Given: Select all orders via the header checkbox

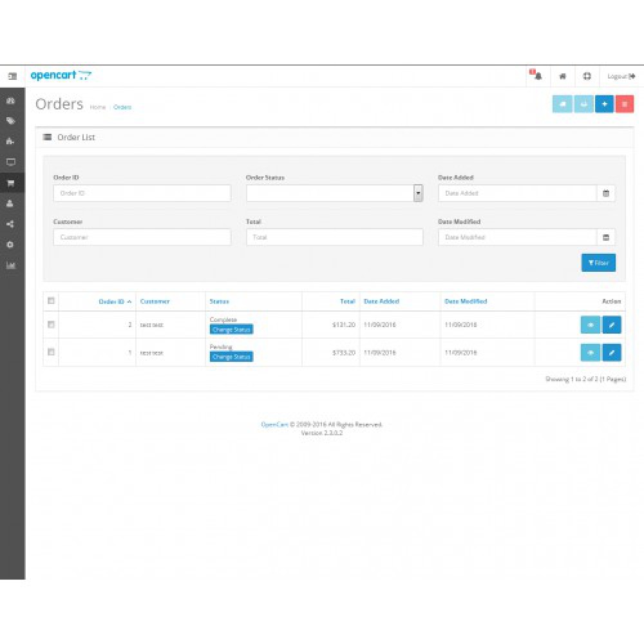Looking at the screenshot, I should pyautogui.click(x=51, y=299).
